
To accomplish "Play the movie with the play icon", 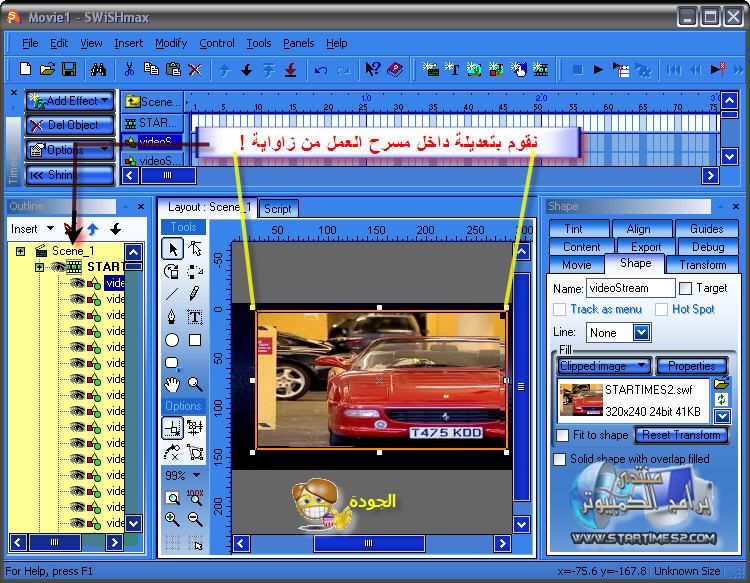I will tap(598, 70).
